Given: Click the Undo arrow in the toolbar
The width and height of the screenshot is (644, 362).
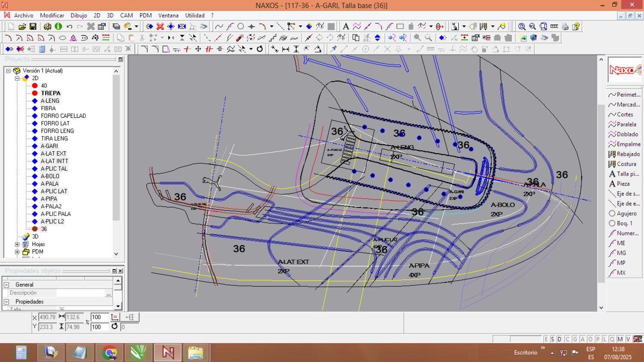Looking at the screenshot, I should coord(69,27).
